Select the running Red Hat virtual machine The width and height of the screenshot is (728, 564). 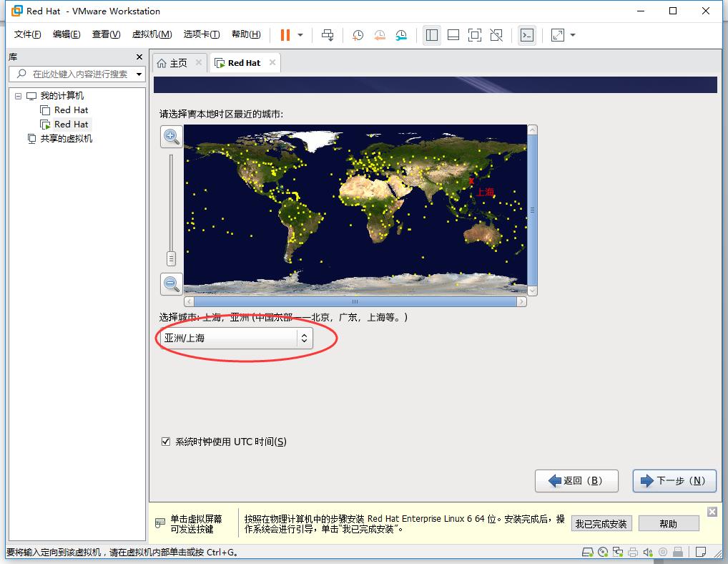pos(71,125)
